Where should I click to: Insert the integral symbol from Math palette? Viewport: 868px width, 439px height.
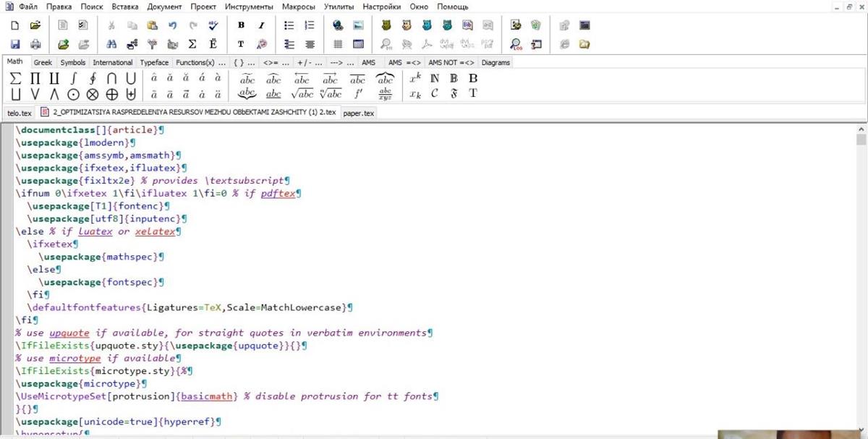click(x=73, y=78)
